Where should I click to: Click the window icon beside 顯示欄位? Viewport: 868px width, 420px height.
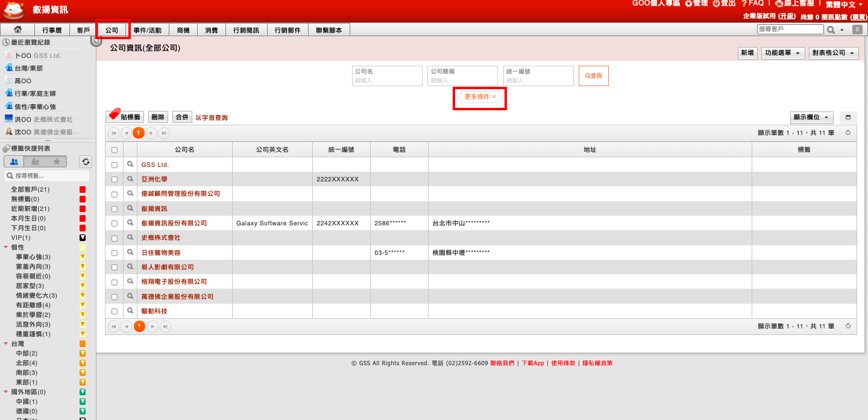click(x=848, y=118)
